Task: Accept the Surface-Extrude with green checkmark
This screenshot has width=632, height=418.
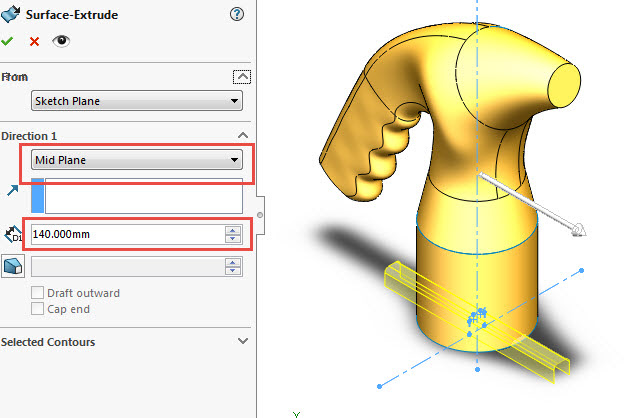Action: coord(7,41)
